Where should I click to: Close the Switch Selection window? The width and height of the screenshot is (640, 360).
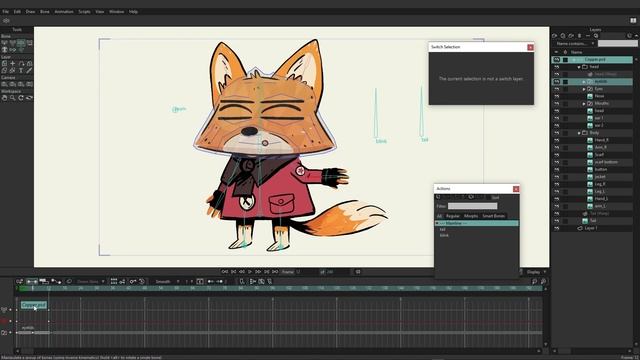[530, 47]
